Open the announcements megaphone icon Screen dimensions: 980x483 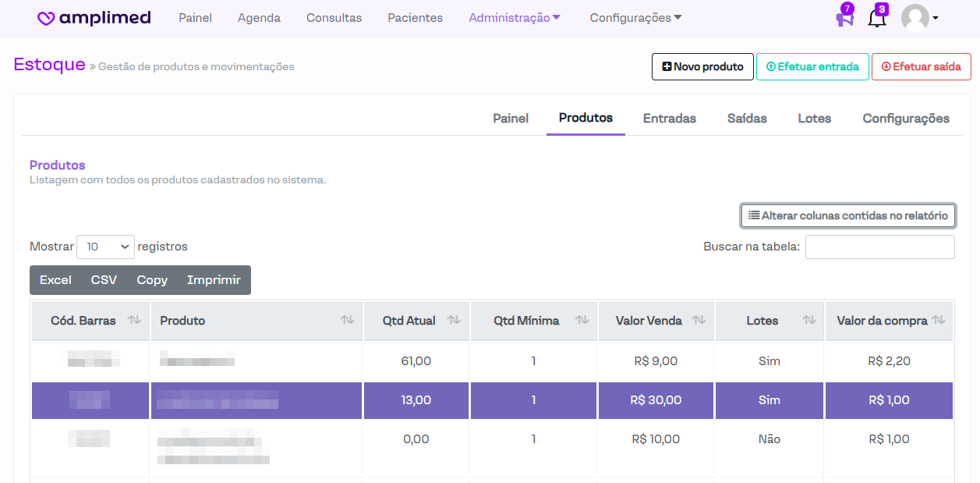click(x=844, y=18)
